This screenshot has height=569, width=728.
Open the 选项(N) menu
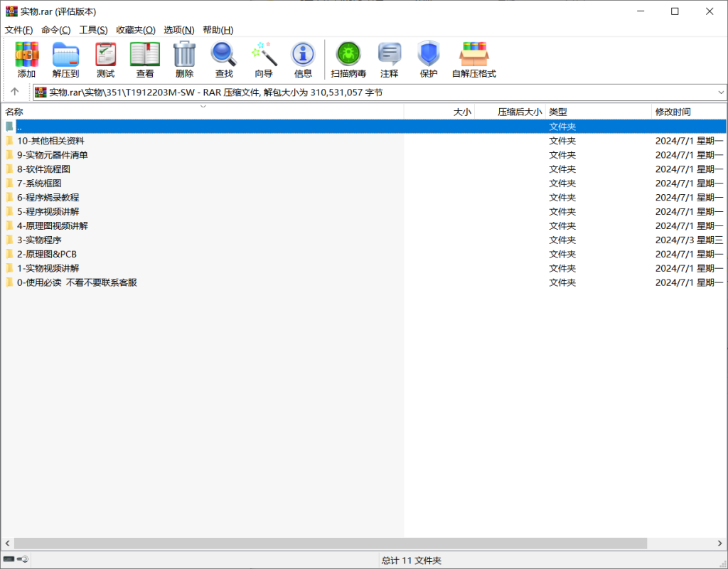[178, 30]
